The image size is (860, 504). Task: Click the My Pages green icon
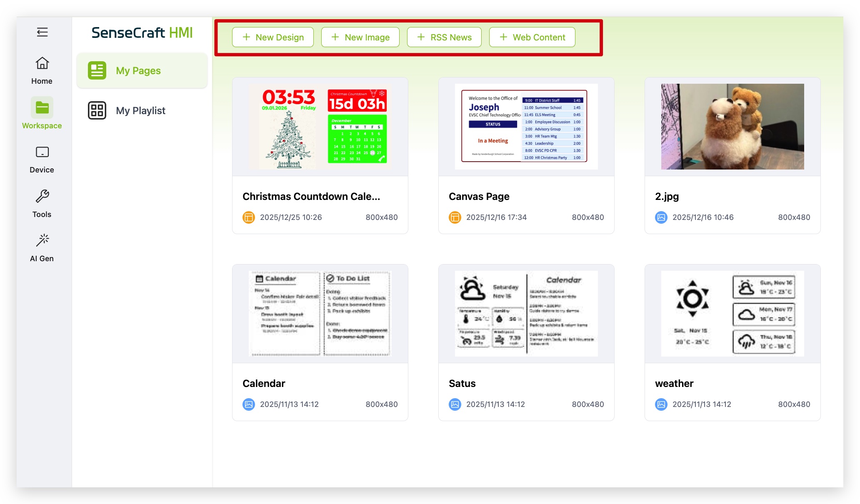97,70
